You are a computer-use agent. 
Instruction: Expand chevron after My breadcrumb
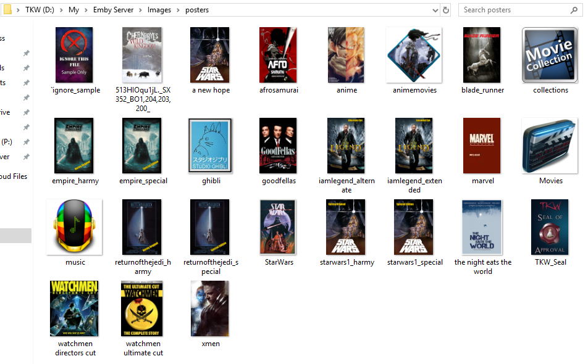pyautogui.click(x=86, y=10)
